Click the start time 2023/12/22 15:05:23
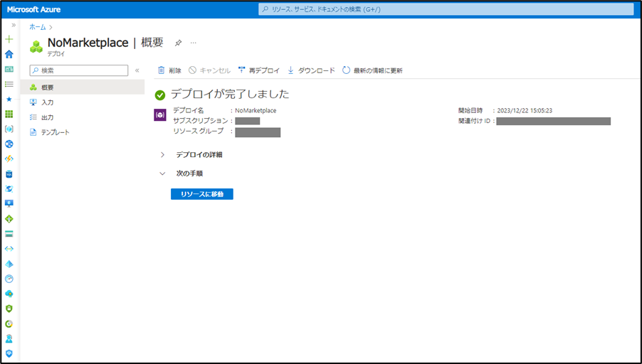The width and height of the screenshot is (642, 364). [x=525, y=110]
